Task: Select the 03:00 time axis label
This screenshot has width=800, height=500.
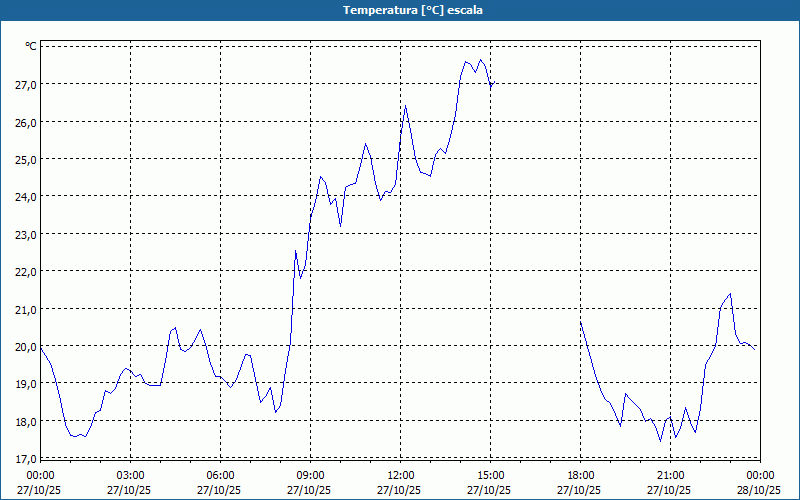Action: pyautogui.click(x=130, y=475)
